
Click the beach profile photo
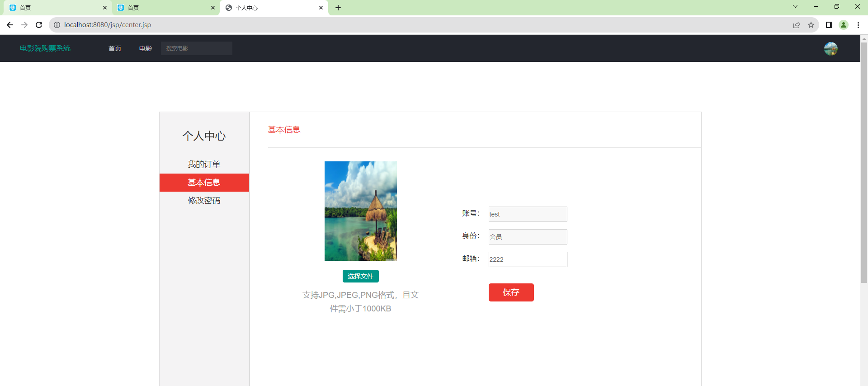point(361,211)
